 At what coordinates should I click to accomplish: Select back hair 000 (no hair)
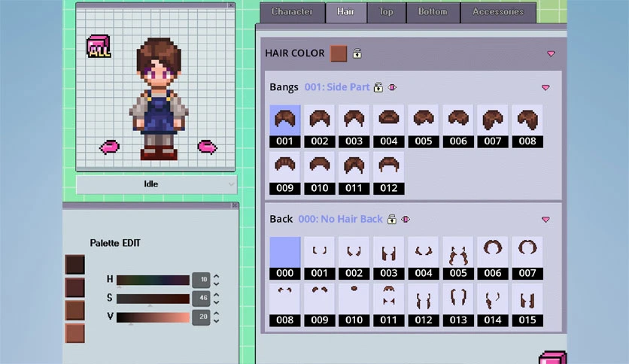285,258
